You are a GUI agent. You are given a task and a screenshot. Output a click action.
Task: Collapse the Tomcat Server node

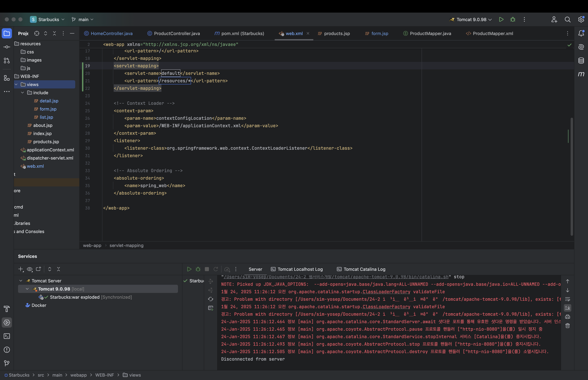(21, 281)
